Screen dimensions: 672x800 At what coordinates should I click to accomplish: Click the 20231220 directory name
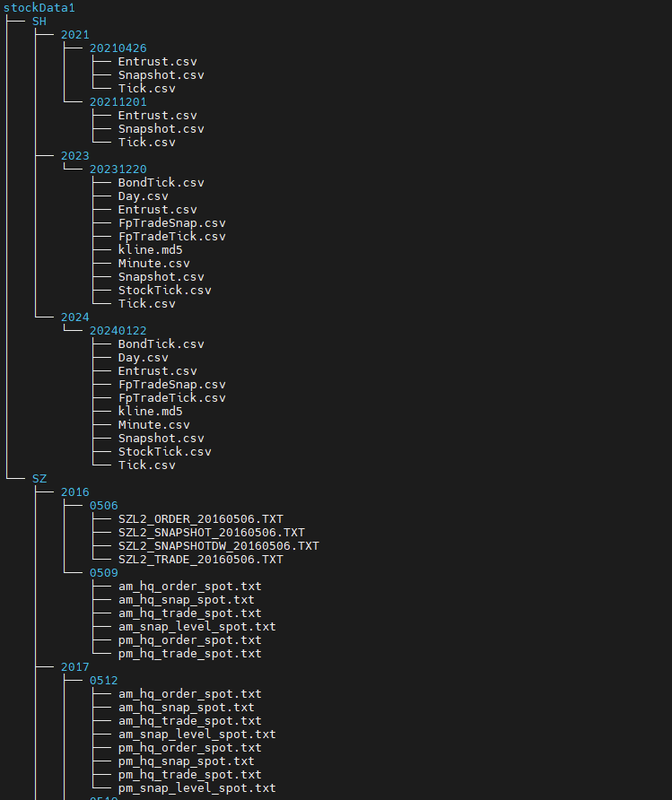[118, 170]
